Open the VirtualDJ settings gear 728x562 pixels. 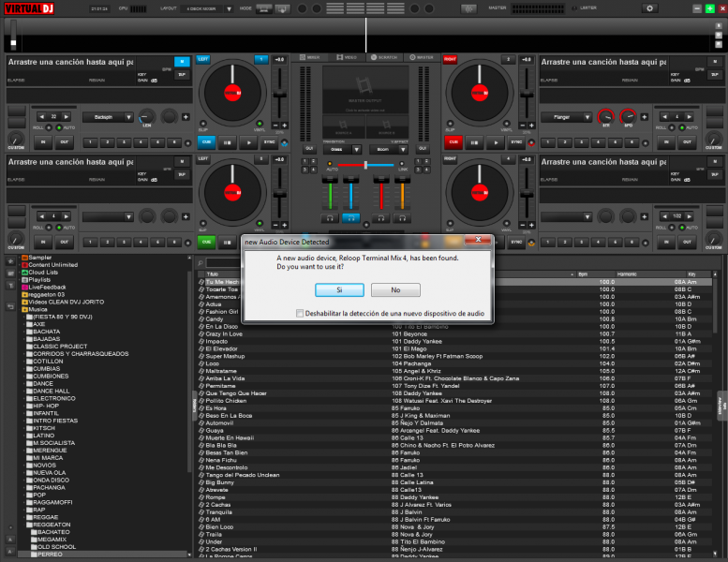tap(649, 8)
